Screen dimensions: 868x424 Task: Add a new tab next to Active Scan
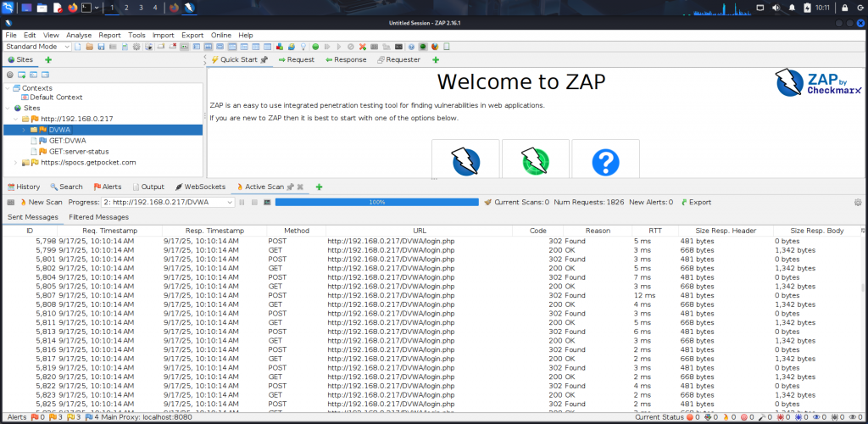pyautogui.click(x=319, y=187)
